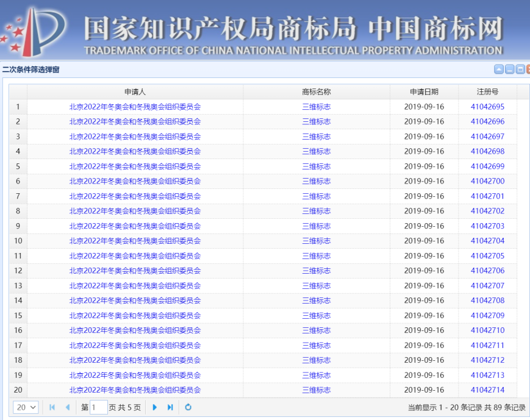530x420 pixels.
Task: Select the 2019-09-16 date in row 6
Action: click(424, 181)
